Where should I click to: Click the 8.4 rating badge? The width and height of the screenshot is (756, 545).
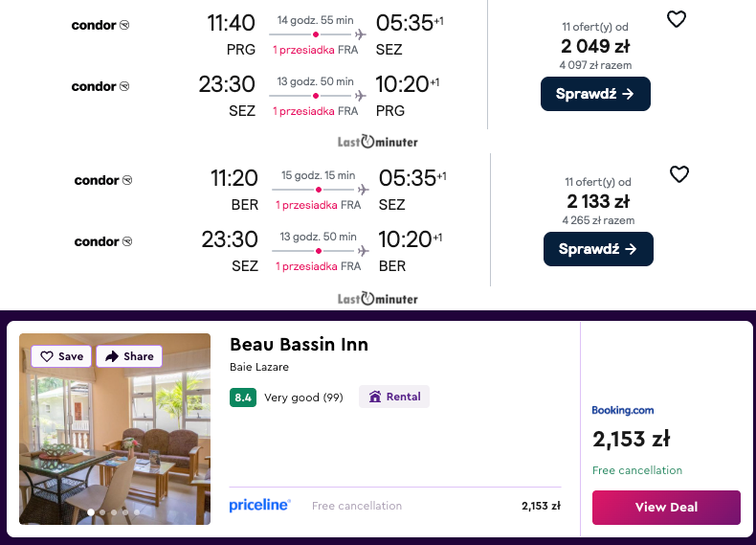coord(243,397)
